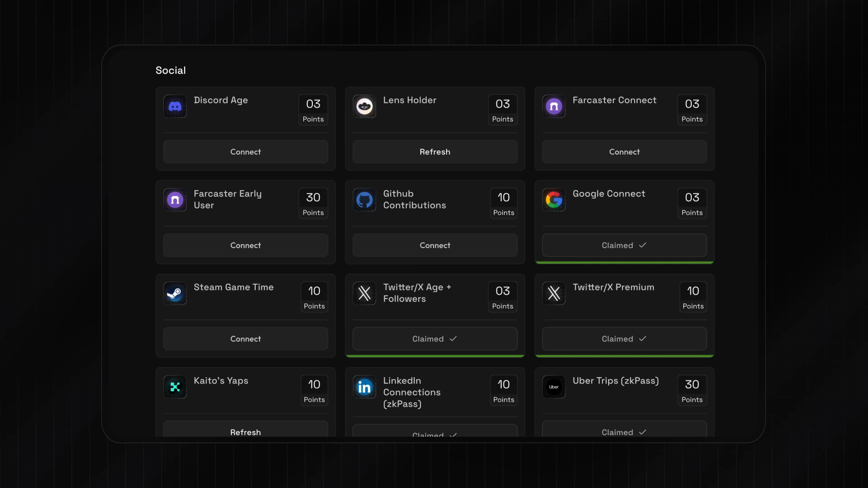Click the LinkedIn Connections (zkPass) title

pyautogui.click(x=412, y=392)
